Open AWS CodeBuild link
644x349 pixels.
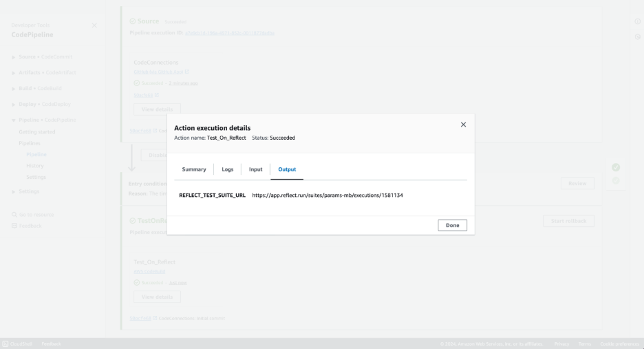(149, 272)
